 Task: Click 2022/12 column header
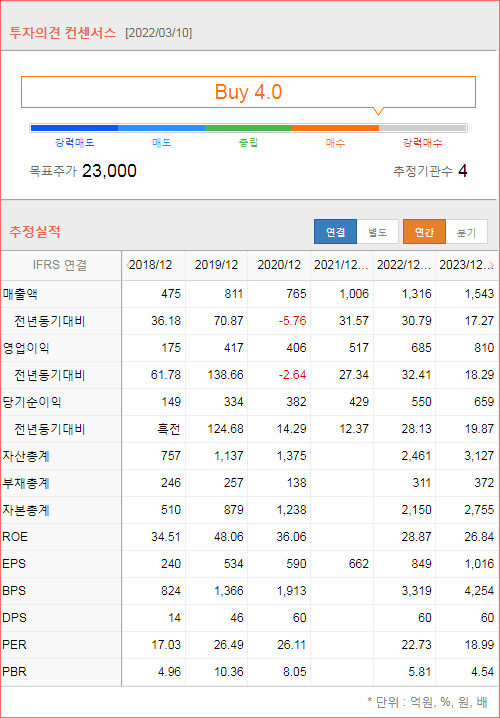pos(404,265)
